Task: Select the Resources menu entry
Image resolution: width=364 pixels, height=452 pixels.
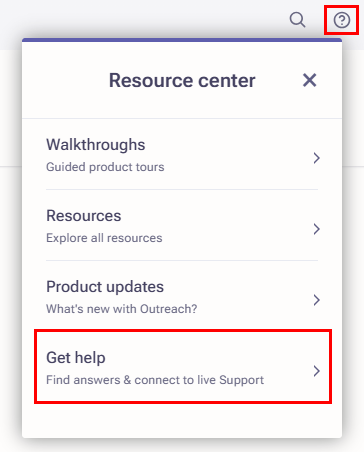Action: coord(182,225)
